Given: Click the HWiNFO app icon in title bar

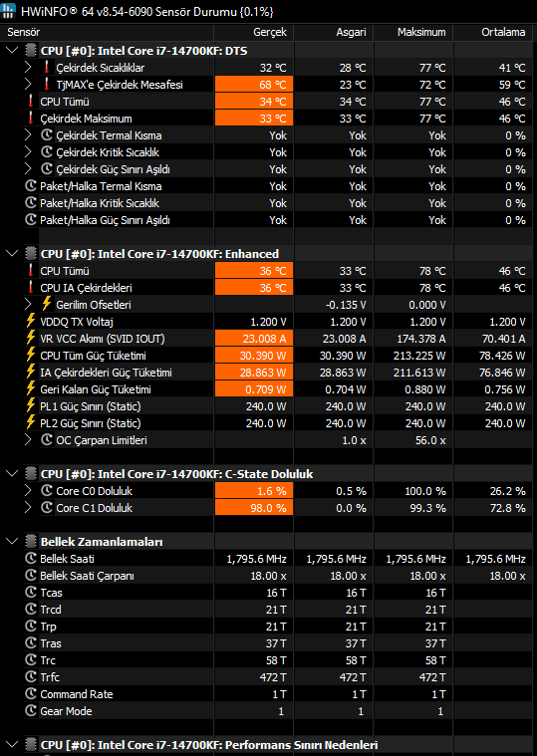Looking at the screenshot, I should (x=9, y=11).
